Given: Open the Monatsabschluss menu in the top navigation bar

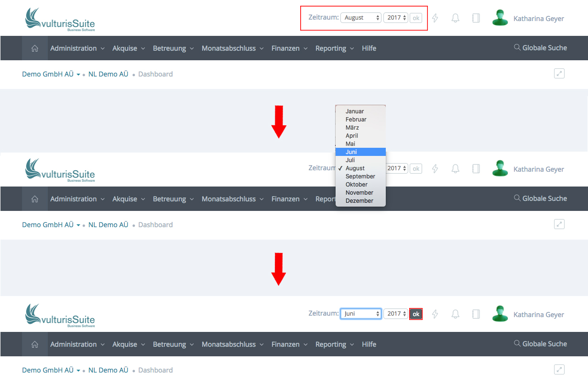Looking at the screenshot, I should (232, 48).
